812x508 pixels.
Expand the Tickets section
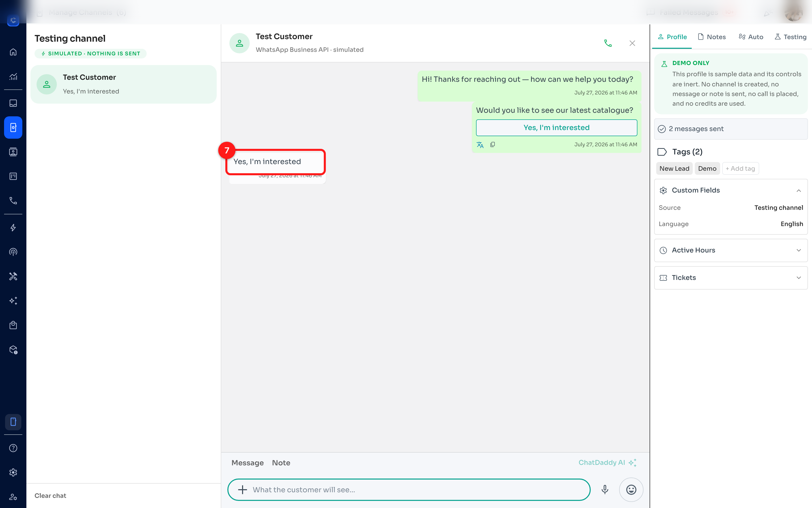click(731, 278)
